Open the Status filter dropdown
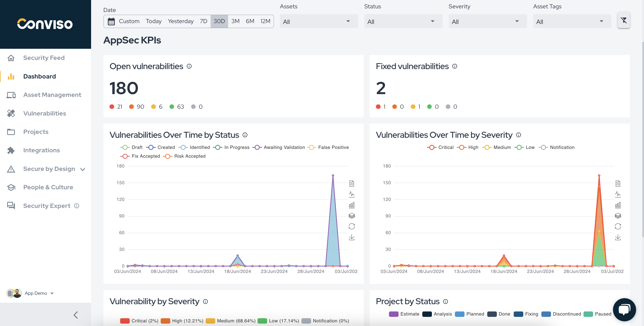This screenshot has height=326, width=644. 403,21
